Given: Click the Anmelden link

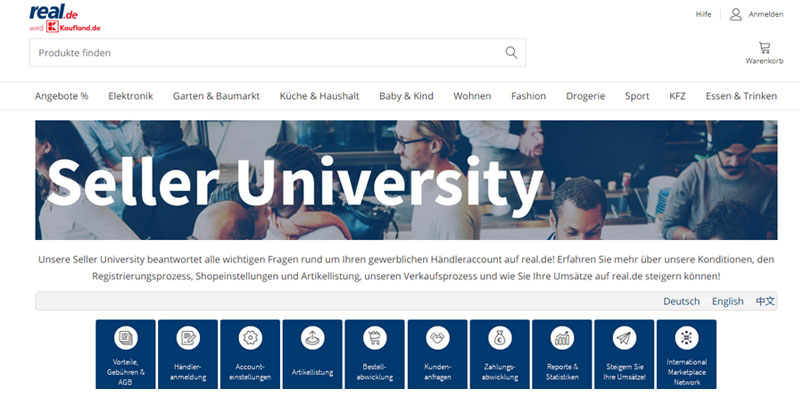Looking at the screenshot, I should coord(766,14).
